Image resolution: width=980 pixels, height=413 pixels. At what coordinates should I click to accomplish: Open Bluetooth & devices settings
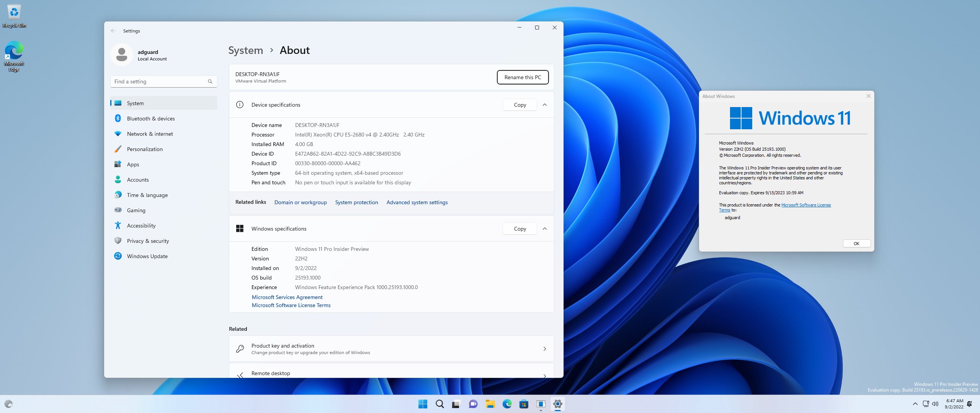pos(151,119)
